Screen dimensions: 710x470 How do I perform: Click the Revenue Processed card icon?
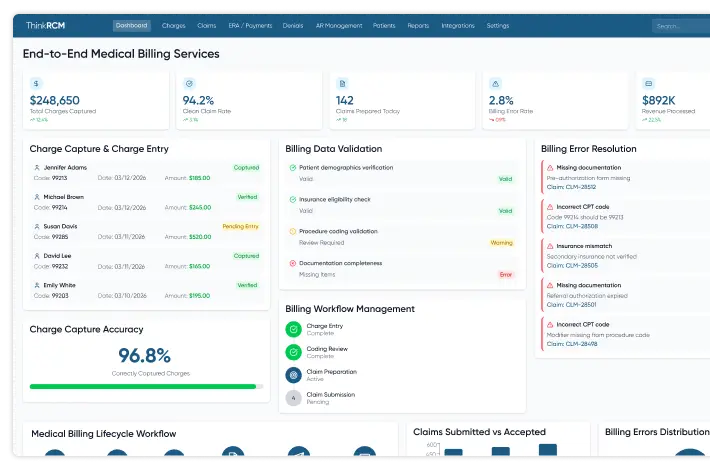pyautogui.click(x=648, y=83)
